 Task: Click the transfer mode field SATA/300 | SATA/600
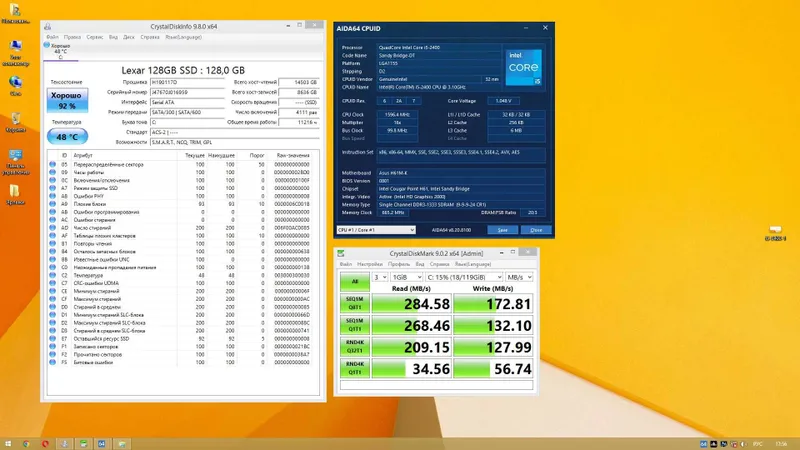[x=187, y=112]
